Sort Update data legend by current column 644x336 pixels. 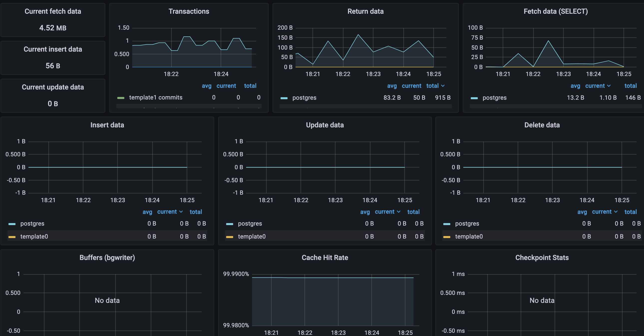pyautogui.click(x=384, y=212)
